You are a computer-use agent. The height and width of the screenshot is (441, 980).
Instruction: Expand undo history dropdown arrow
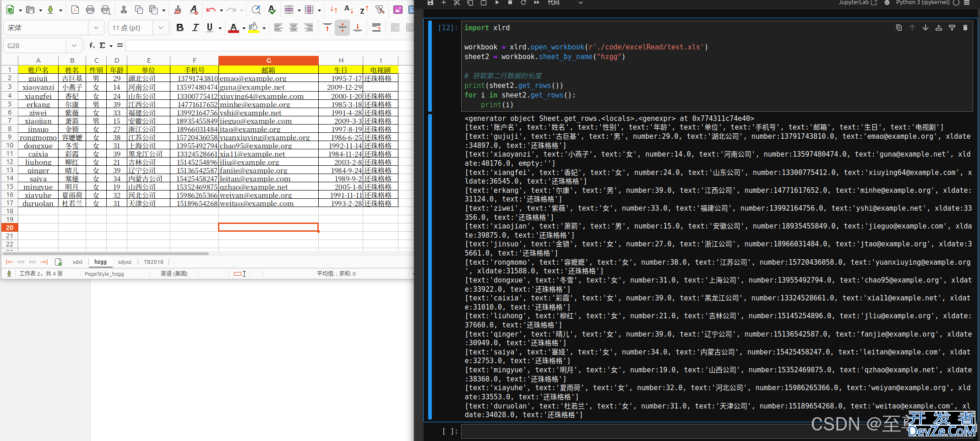(x=221, y=10)
